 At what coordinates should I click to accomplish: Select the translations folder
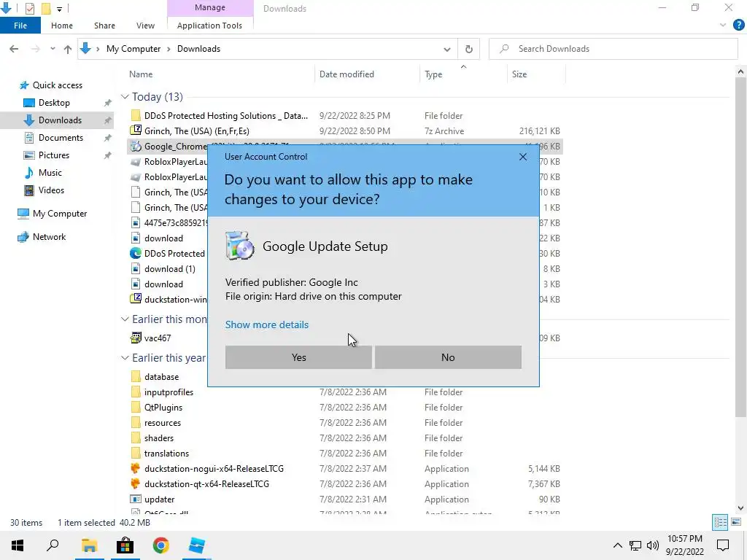(166, 454)
